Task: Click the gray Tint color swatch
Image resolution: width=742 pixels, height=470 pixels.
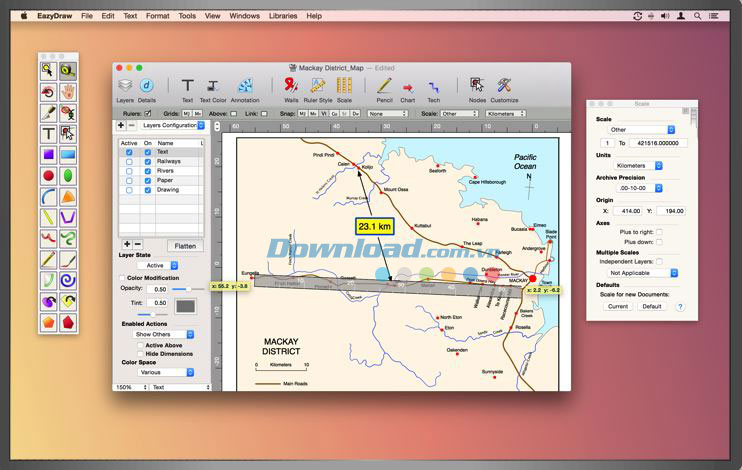Action: coord(186,305)
